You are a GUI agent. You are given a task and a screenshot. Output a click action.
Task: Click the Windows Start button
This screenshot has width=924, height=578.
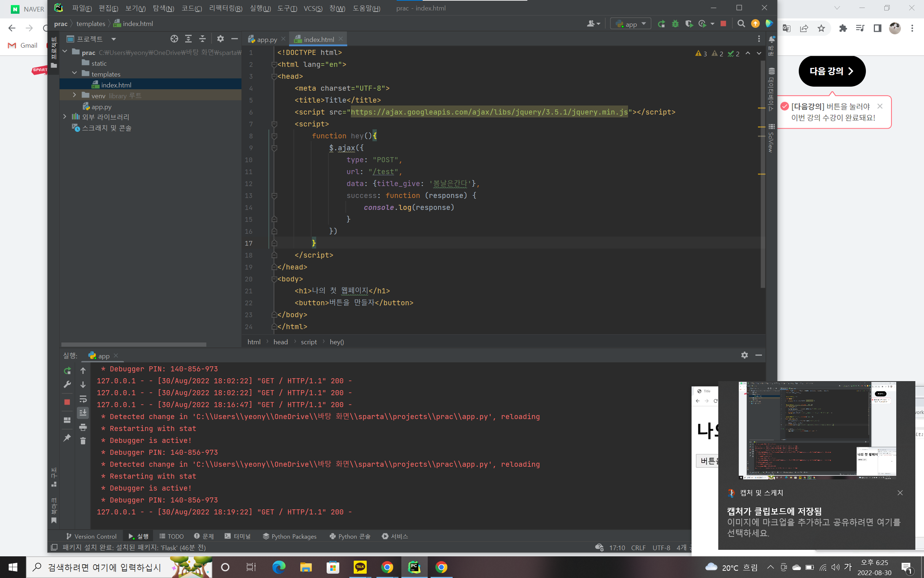13,567
